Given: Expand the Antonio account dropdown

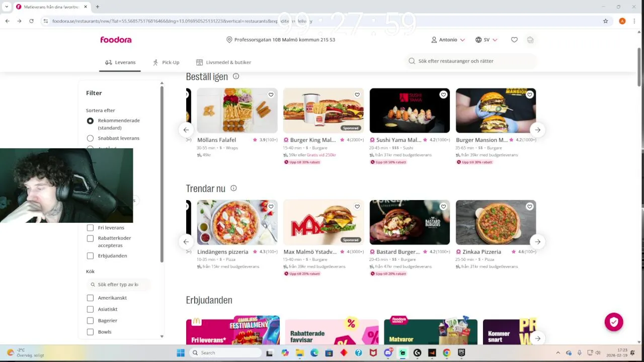Looking at the screenshot, I should 448,40.
